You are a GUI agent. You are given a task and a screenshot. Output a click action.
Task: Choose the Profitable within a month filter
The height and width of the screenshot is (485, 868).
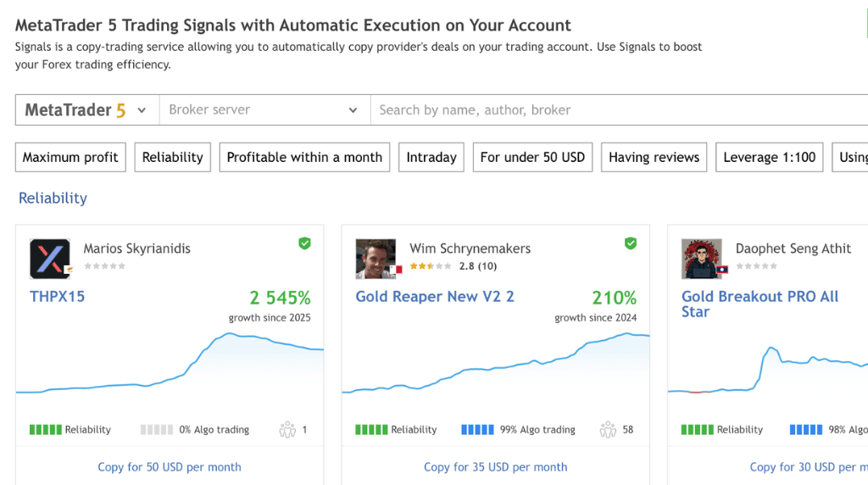(304, 157)
